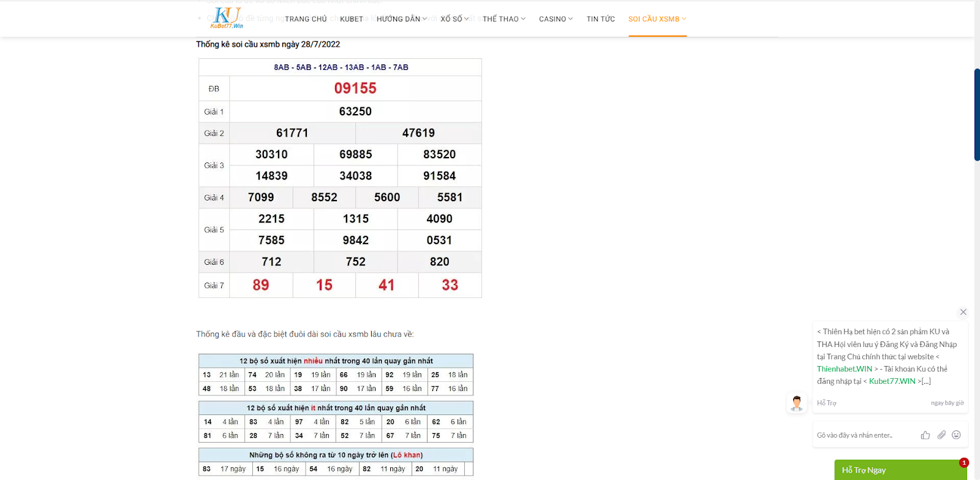Viewport: 980px width, 480px height.
Task: Select Giải 2 number 61771
Action: pyautogui.click(x=292, y=133)
